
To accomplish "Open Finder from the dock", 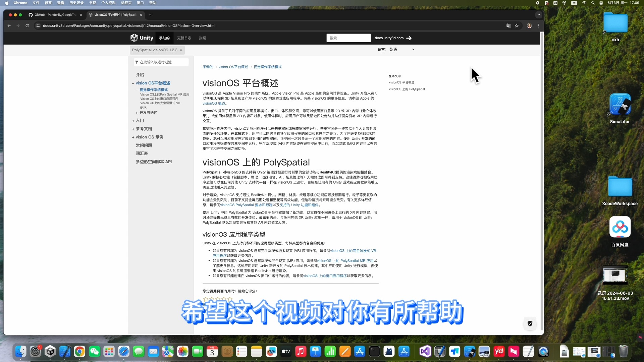I will click(x=20, y=351).
